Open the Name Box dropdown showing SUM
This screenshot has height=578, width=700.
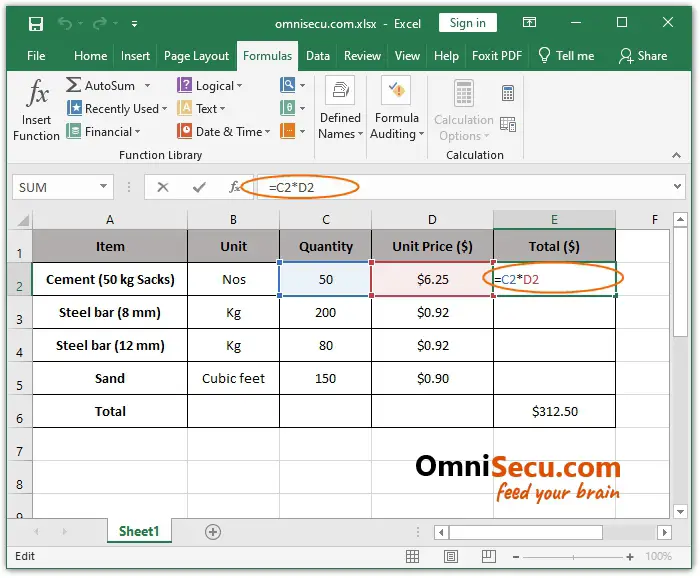click(x=104, y=187)
